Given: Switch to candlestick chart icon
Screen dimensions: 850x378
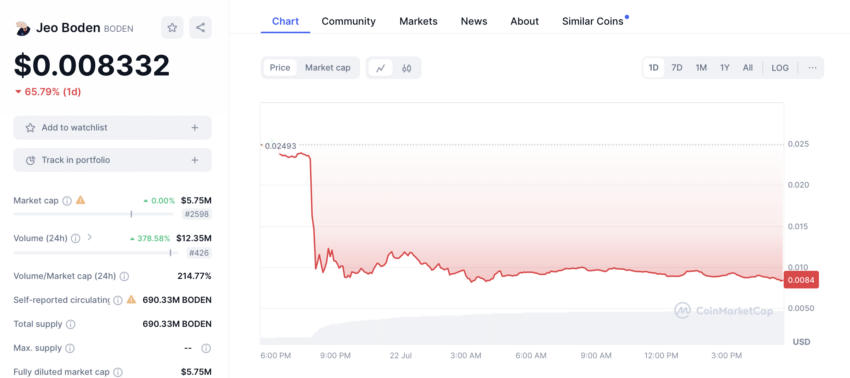Looking at the screenshot, I should pyautogui.click(x=407, y=68).
